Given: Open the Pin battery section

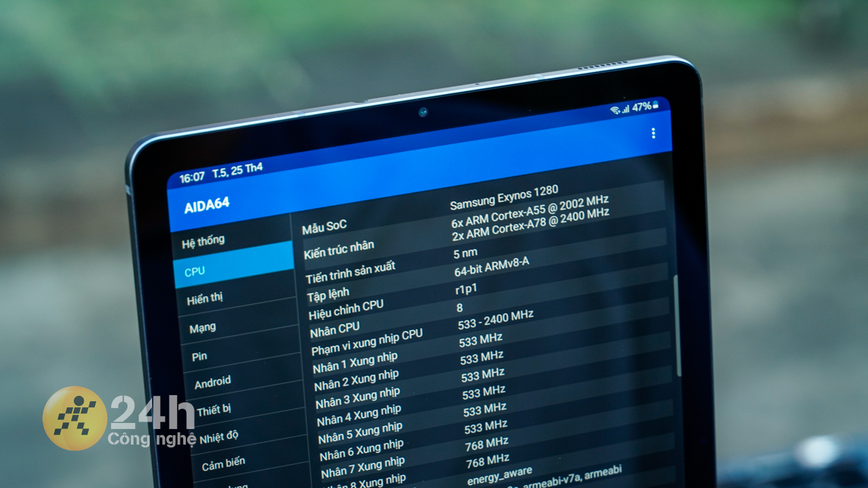Looking at the screenshot, I should pos(199,357).
